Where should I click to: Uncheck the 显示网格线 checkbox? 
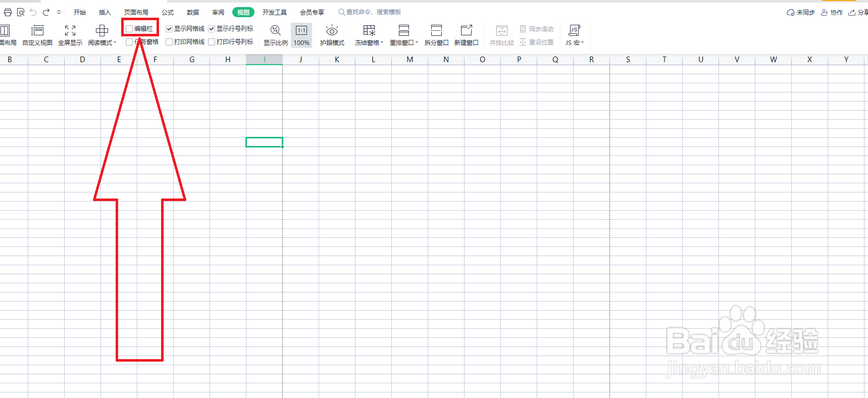coord(169,29)
